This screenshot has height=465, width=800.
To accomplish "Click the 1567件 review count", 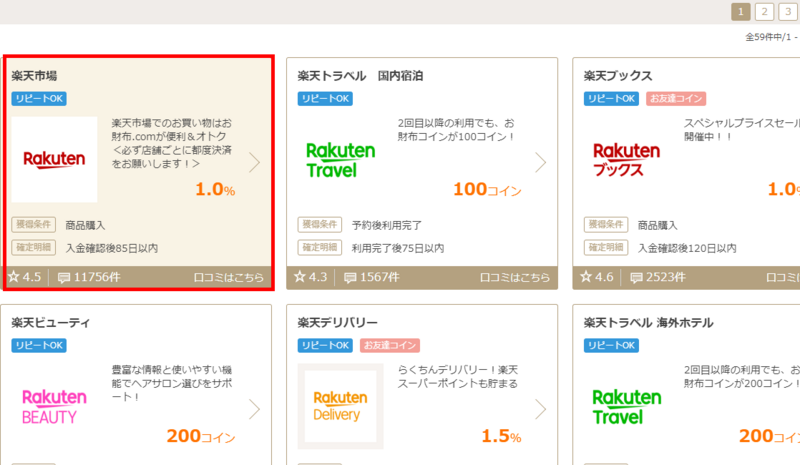I will coord(380,277).
